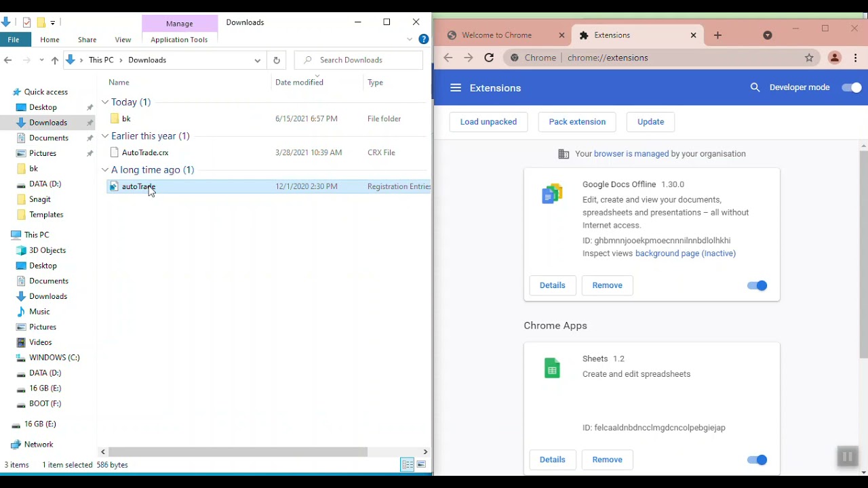868x488 pixels.
Task: Click the Load unpacked button
Action: (488, 122)
